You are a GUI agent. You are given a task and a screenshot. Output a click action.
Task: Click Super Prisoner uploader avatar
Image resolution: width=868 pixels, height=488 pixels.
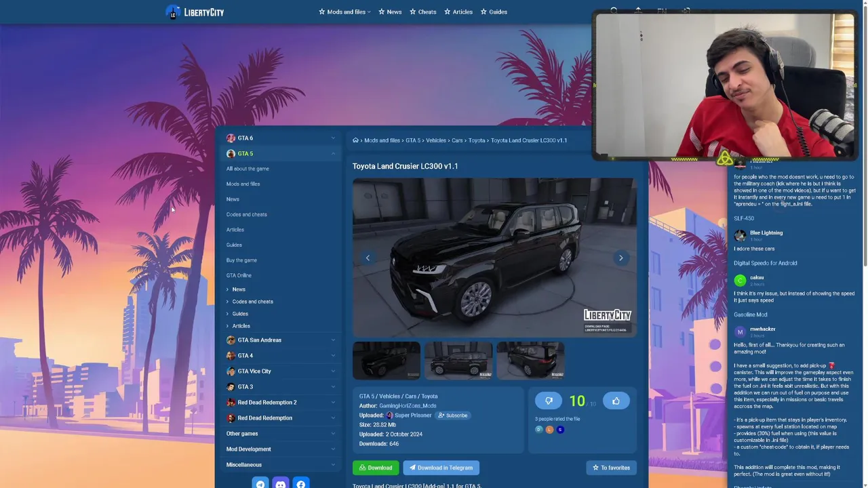click(390, 415)
